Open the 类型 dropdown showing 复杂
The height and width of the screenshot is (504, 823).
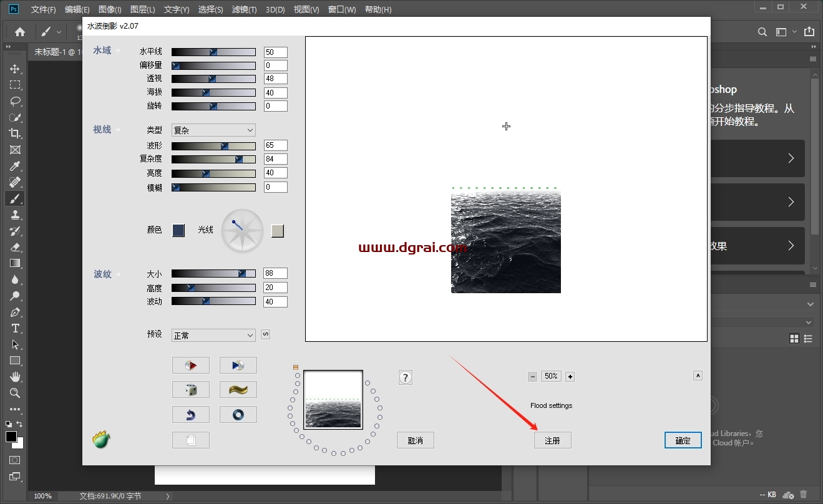click(213, 130)
